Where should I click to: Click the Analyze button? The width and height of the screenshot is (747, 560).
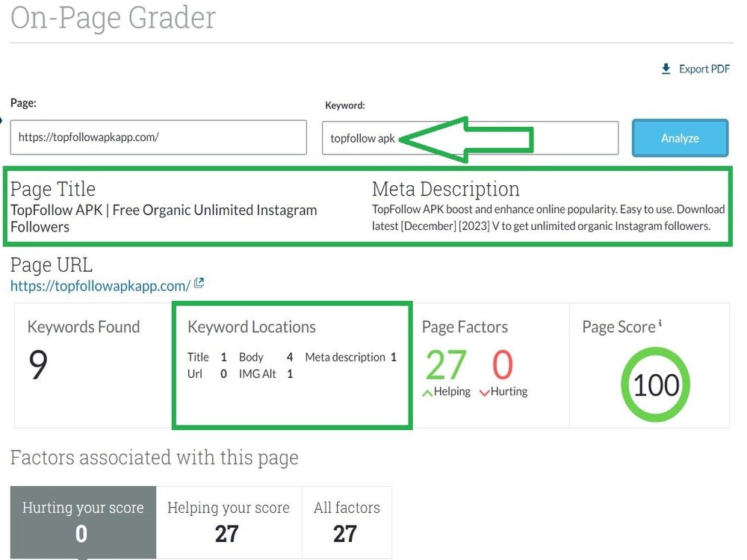680,138
